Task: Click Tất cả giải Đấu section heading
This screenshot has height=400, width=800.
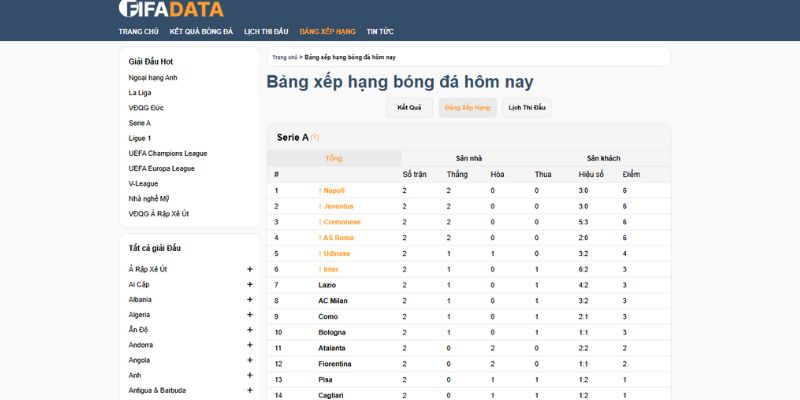Action: pos(155,248)
